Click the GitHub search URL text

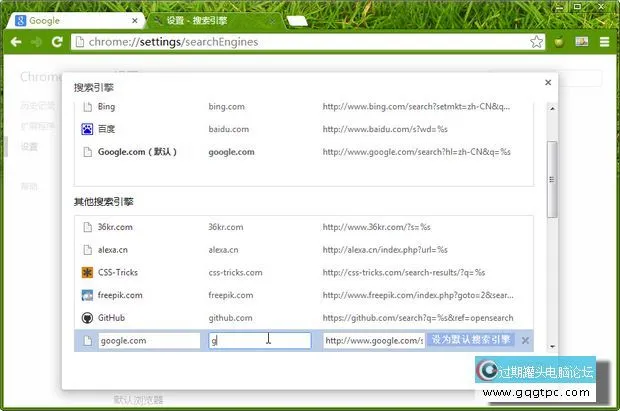[418, 318]
